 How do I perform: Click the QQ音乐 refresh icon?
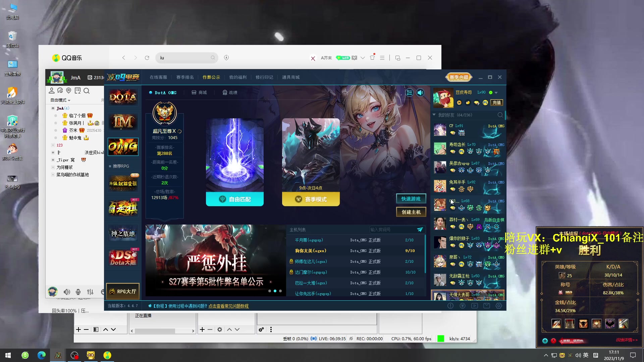[147, 58]
